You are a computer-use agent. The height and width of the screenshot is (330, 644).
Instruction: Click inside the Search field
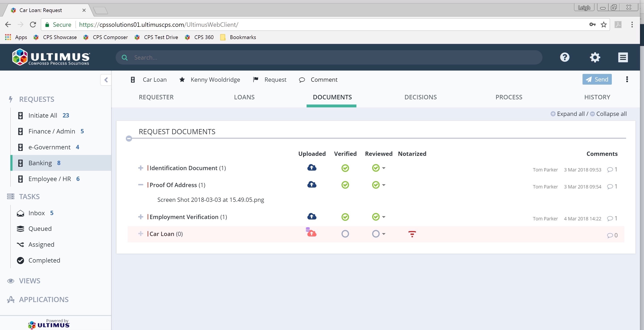(200, 57)
